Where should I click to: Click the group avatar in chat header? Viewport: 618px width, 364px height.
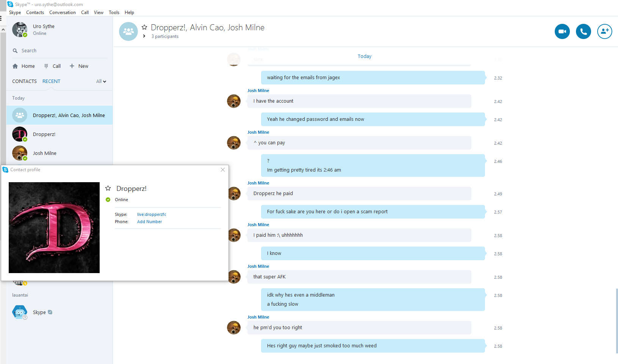pyautogui.click(x=128, y=31)
